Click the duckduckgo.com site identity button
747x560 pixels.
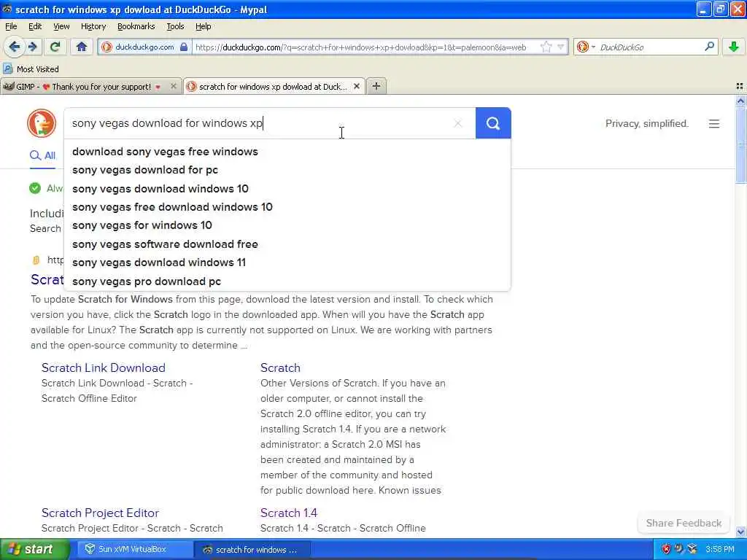[144, 47]
